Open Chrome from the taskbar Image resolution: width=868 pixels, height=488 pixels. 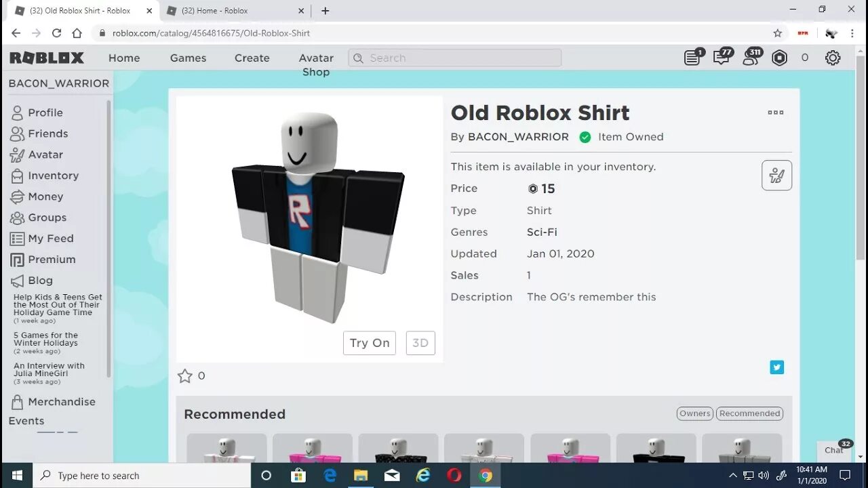coord(485,475)
